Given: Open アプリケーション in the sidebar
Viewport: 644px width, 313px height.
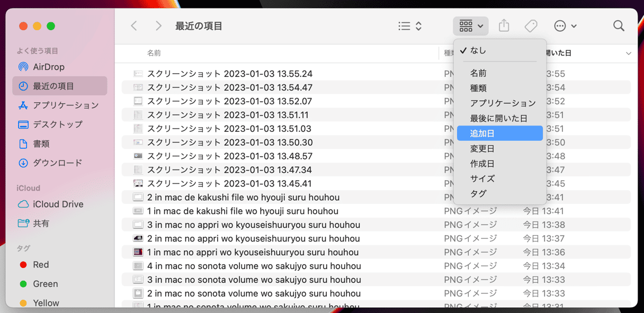Looking at the screenshot, I should (x=65, y=105).
